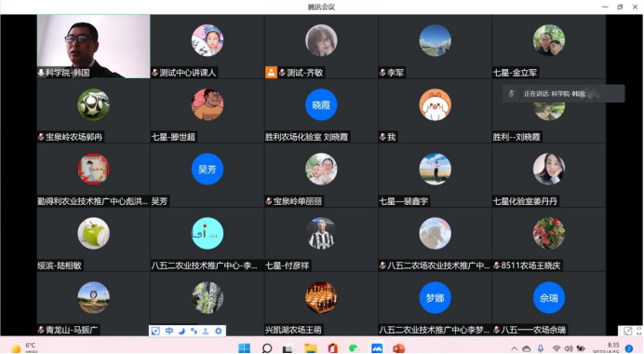
Task: Open Tencent Meeting icon in taskbar
Action: pyautogui.click(x=377, y=348)
